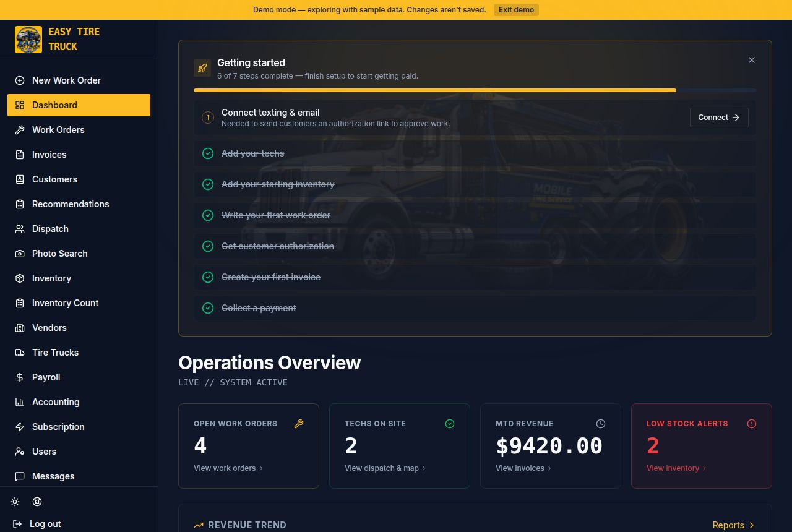Click the clipboard icon beside Inventory Count
Screen dimensions: 792x532
click(x=20, y=303)
